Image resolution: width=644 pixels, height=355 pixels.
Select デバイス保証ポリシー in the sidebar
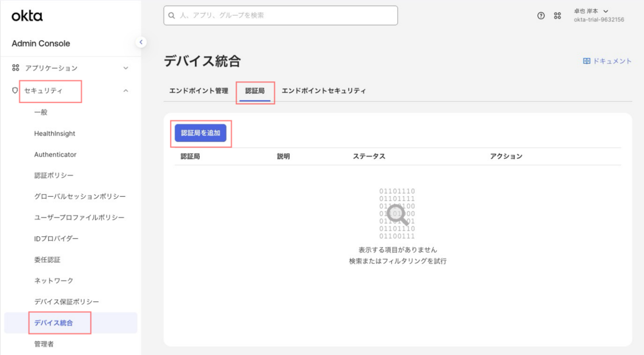66,302
